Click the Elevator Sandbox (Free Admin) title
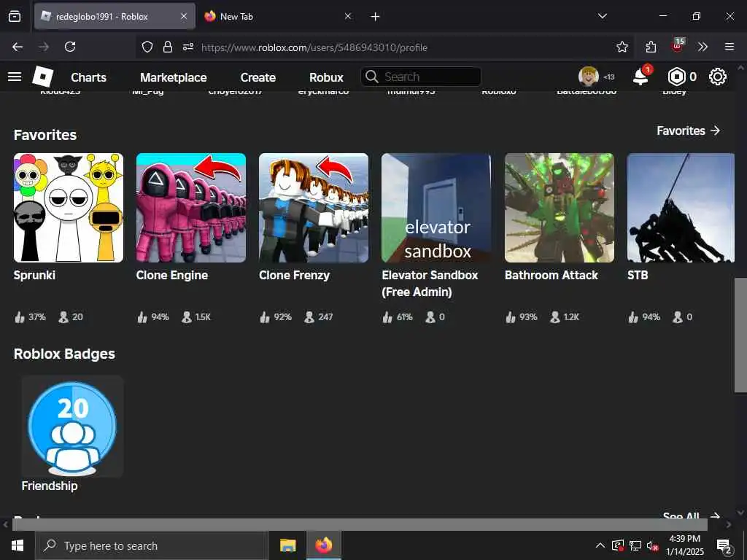The image size is (747, 560). point(430,284)
